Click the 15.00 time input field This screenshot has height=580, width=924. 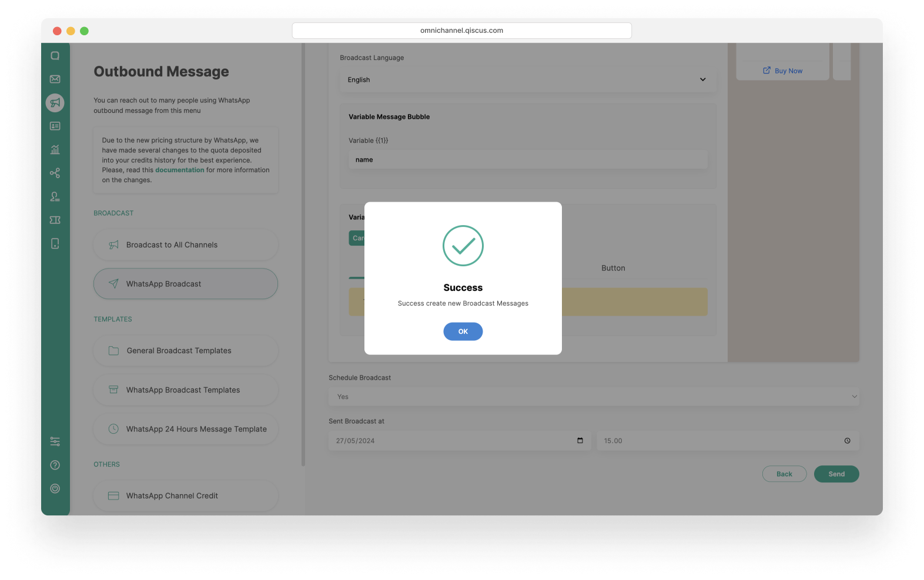728,441
